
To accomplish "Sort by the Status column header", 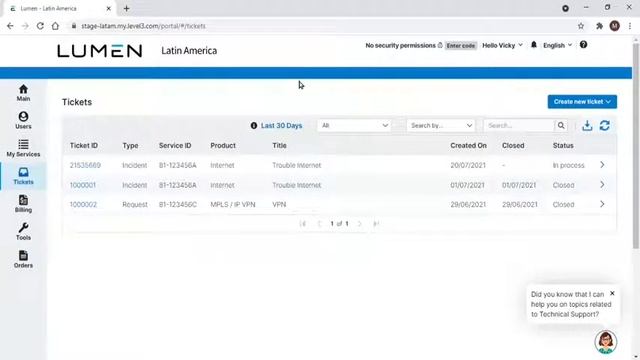I will pos(563,145).
